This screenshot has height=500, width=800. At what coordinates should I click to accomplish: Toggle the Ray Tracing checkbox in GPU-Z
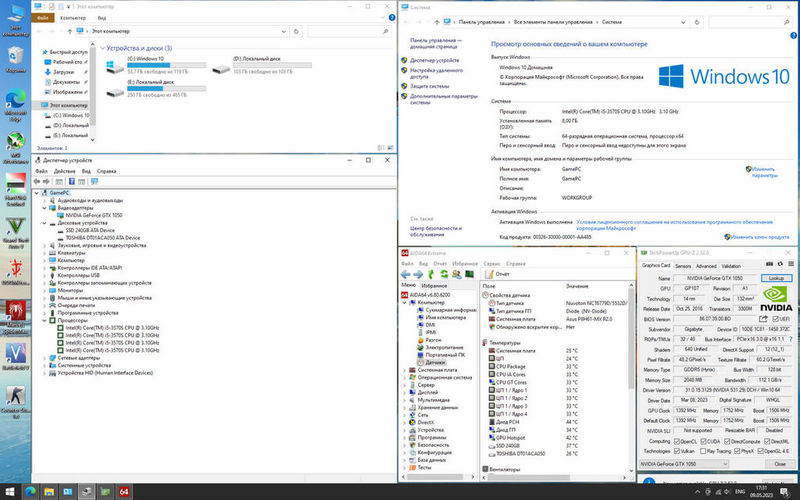click(x=703, y=452)
